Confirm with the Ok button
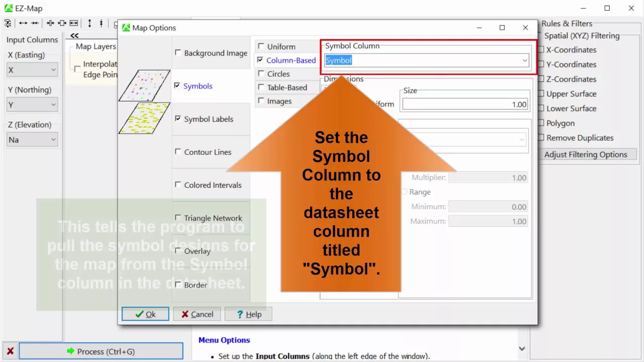Viewport: 644px width, 362px height. click(x=145, y=314)
